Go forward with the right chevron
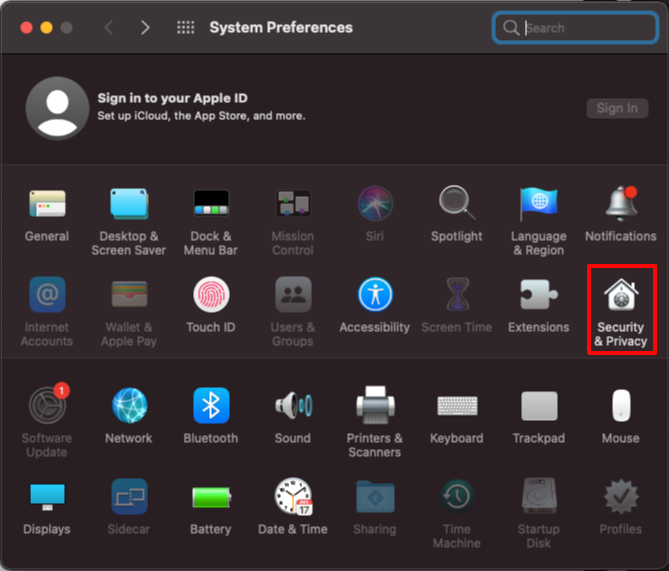The height and width of the screenshot is (571, 669). click(x=145, y=28)
